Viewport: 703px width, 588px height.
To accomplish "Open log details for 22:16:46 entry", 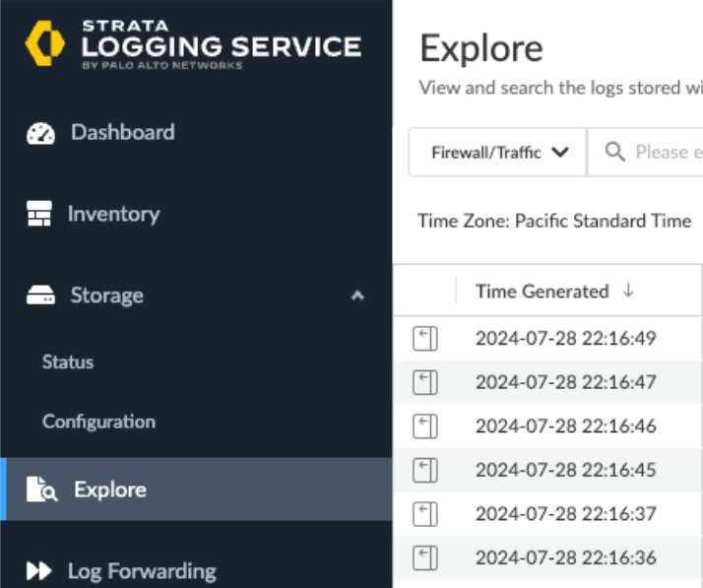I will tap(424, 426).
